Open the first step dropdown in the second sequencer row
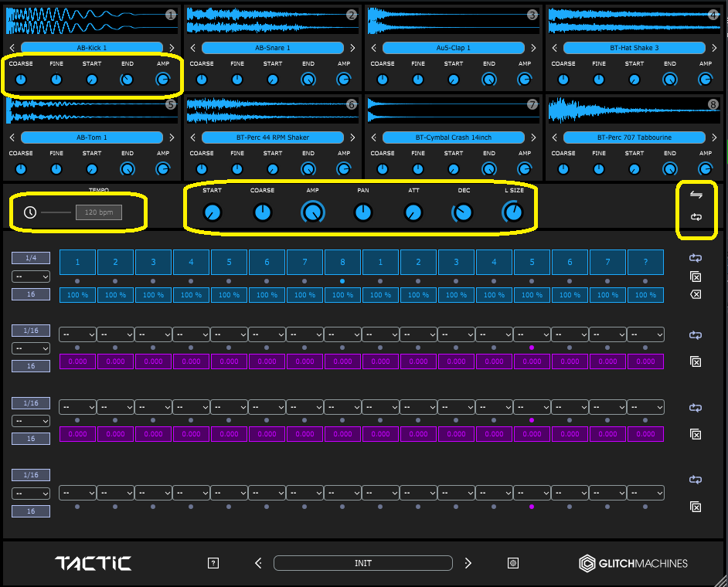728x587 pixels. (x=77, y=334)
